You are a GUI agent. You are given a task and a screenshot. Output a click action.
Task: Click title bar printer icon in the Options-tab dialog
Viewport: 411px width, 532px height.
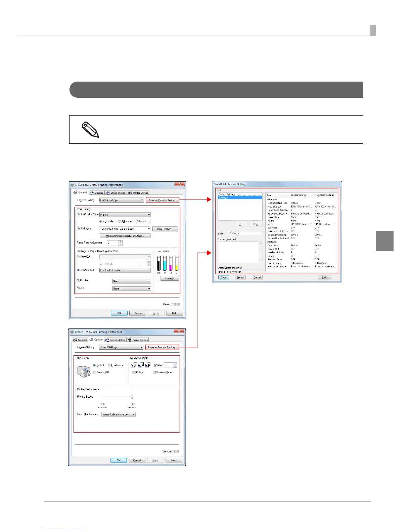pos(72,332)
